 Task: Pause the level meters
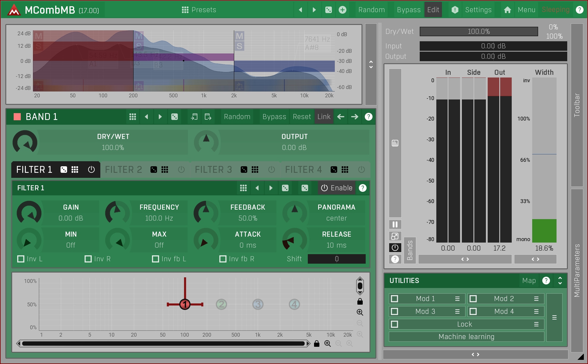(395, 224)
